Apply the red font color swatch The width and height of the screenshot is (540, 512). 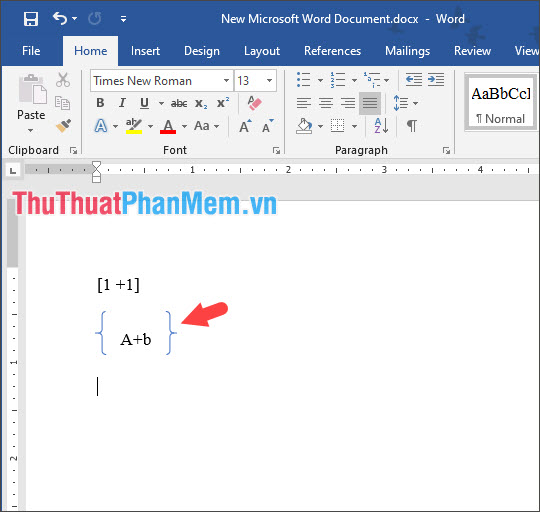(x=168, y=126)
